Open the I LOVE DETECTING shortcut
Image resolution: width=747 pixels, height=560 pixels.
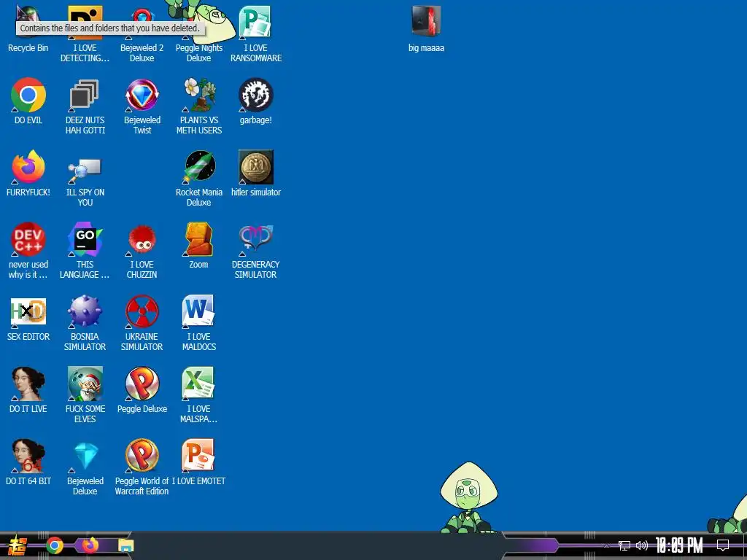(x=85, y=34)
